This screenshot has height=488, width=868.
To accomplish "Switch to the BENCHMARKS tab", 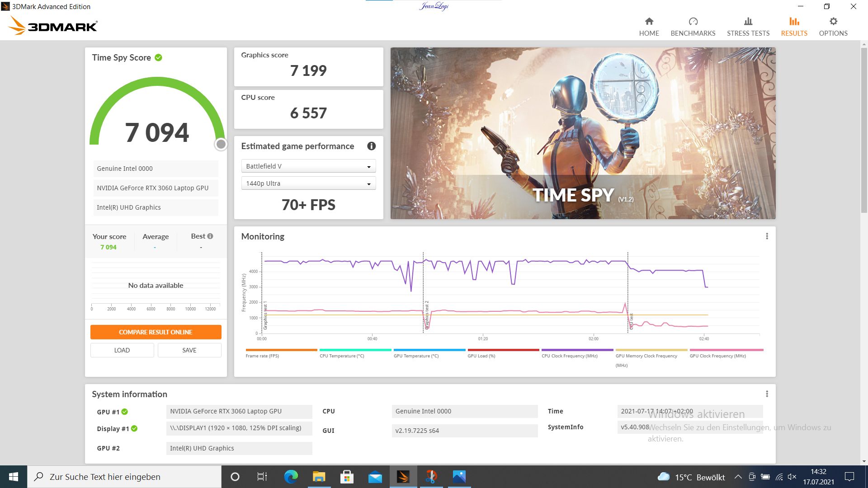I will [693, 26].
